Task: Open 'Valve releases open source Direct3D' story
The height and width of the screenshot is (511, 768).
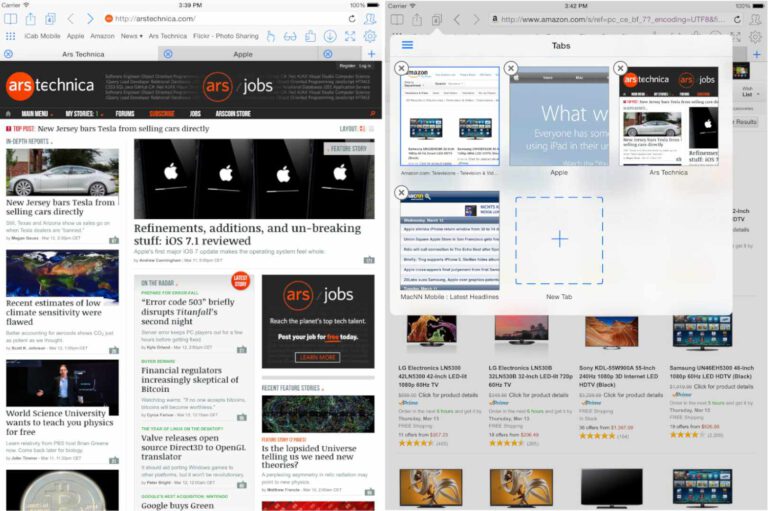Action: [x=193, y=447]
